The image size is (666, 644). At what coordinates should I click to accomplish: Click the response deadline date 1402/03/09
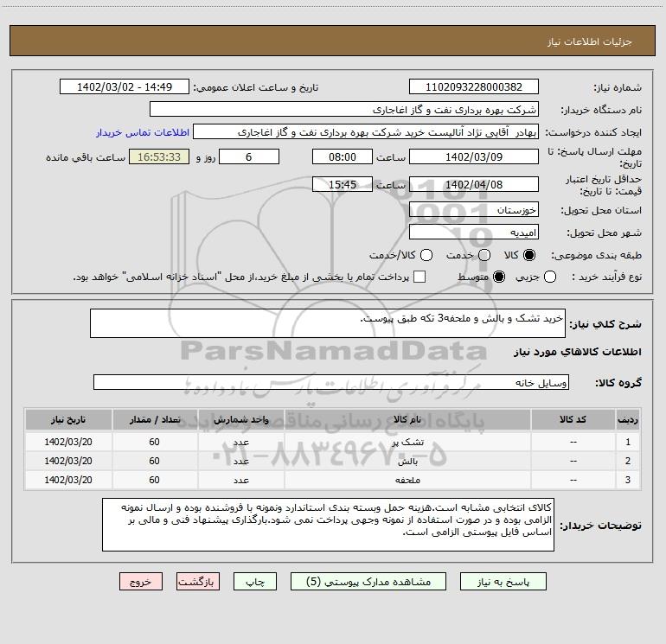474,156
